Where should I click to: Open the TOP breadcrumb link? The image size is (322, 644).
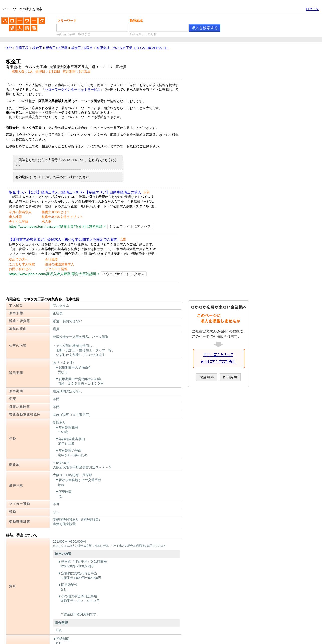click(x=8, y=48)
